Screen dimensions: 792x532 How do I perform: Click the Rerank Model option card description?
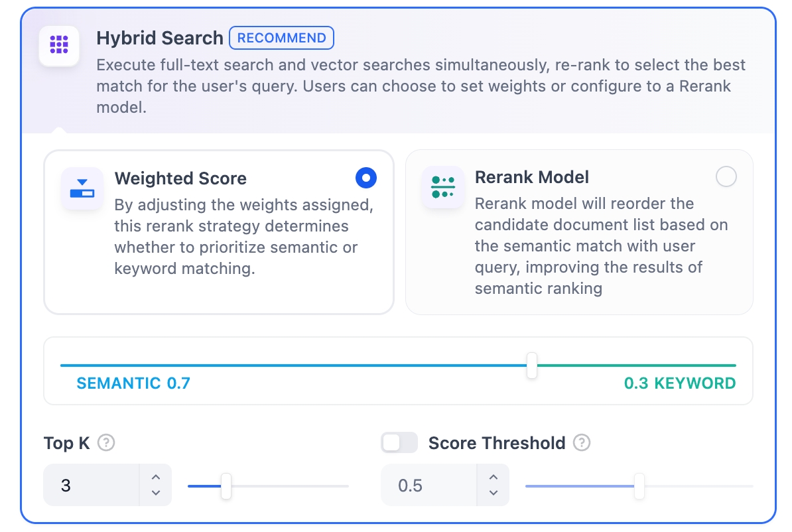pyautogui.click(x=601, y=245)
